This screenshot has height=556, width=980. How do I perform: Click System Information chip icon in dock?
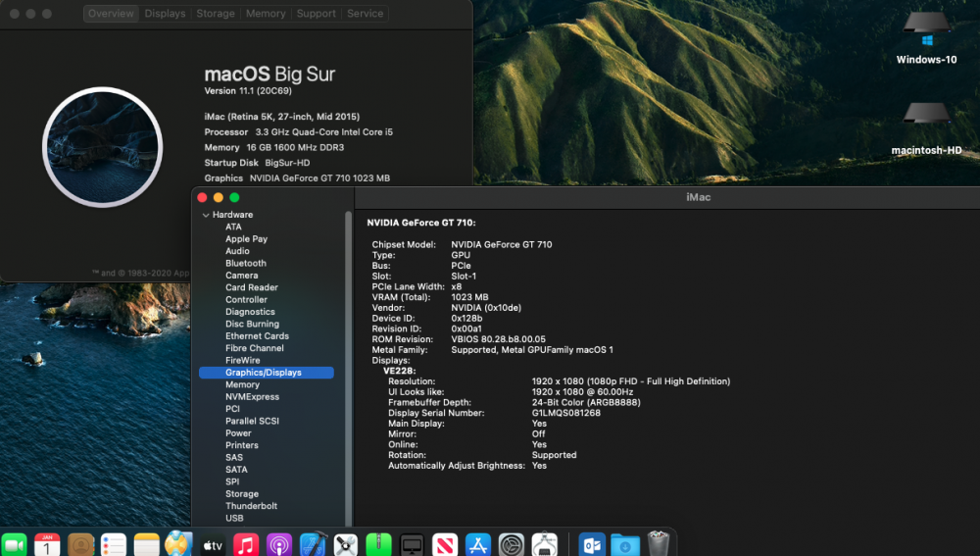pos(544,544)
